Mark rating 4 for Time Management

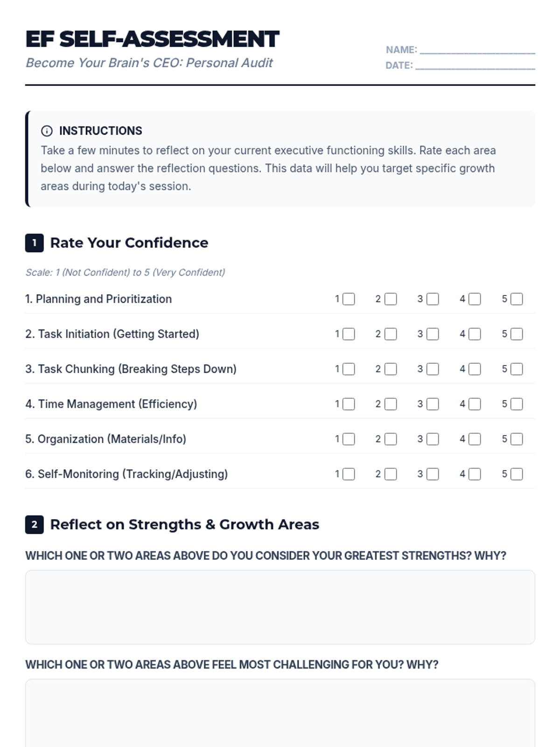475,404
